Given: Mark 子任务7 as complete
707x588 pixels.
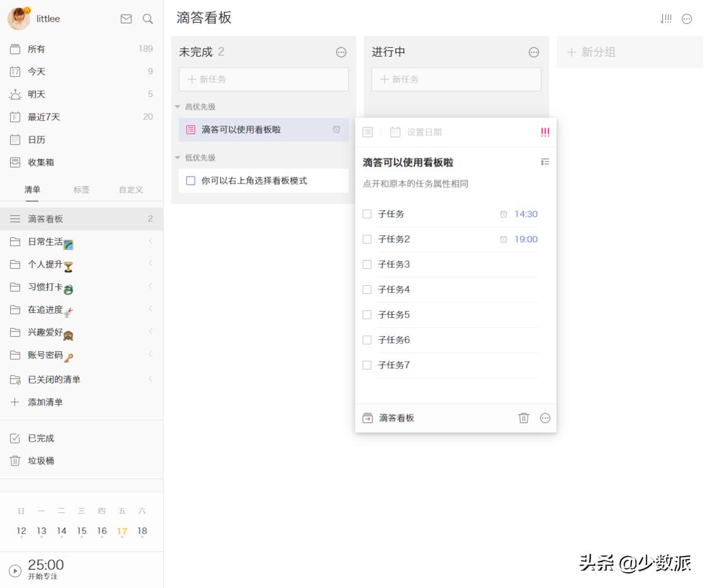Looking at the screenshot, I should pyautogui.click(x=367, y=365).
